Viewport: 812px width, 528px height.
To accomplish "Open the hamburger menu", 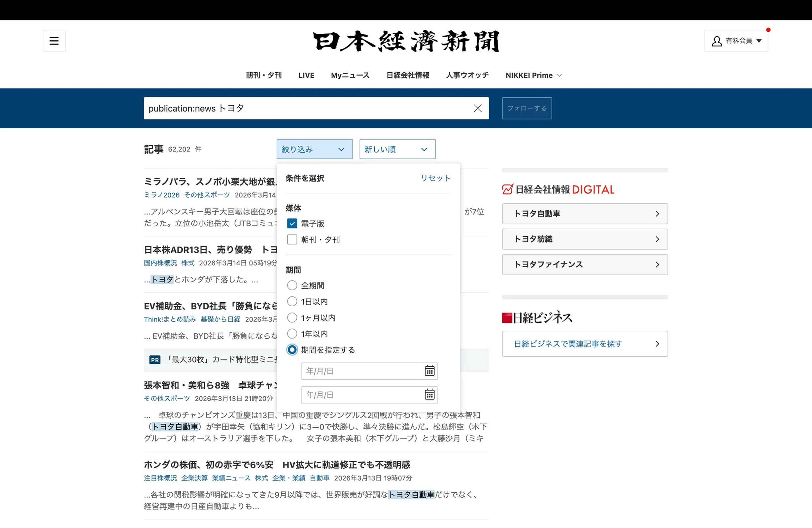I will pyautogui.click(x=54, y=41).
